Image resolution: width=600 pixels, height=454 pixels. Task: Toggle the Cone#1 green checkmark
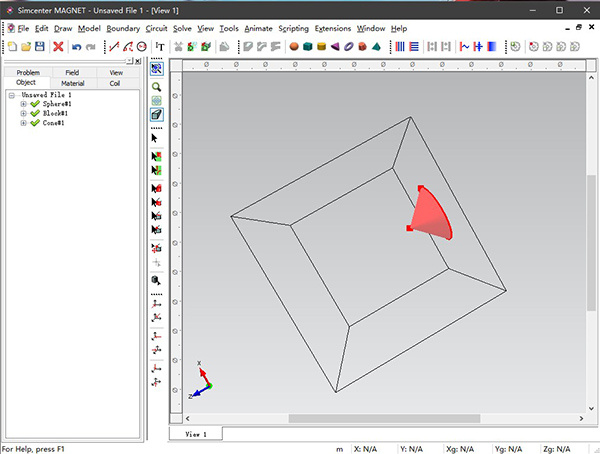(35, 124)
